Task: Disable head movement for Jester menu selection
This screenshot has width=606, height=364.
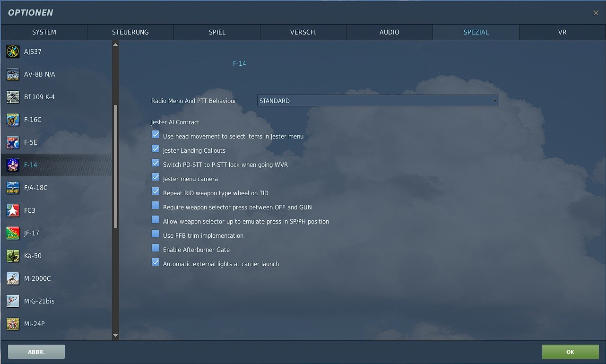Action: pos(156,135)
